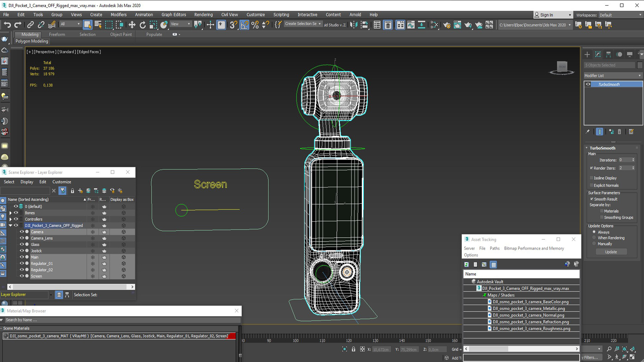This screenshot has width=644, height=362.
Task: Open the Create Selection Set dropdown
Action: (303, 24)
